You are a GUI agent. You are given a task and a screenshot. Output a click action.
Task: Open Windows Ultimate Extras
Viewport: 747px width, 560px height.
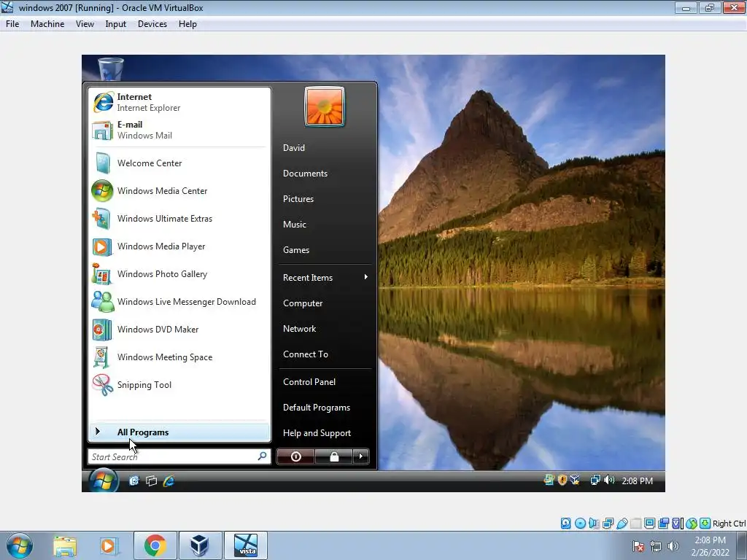click(x=179, y=219)
